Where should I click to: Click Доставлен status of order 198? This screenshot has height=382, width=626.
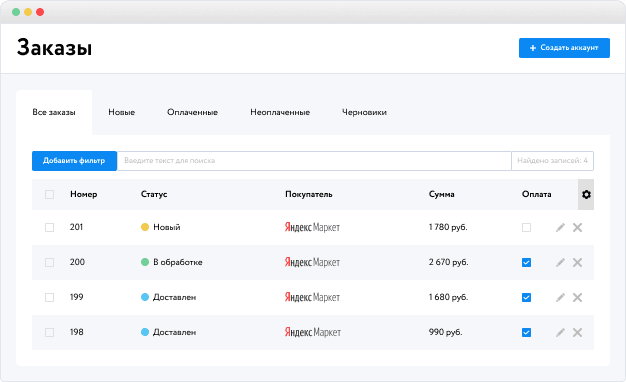tap(174, 332)
